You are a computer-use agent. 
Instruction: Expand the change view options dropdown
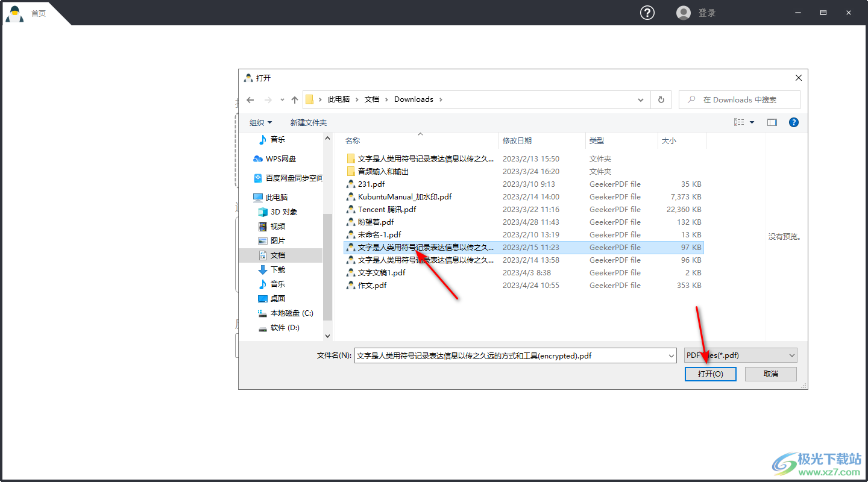[x=752, y=122]
